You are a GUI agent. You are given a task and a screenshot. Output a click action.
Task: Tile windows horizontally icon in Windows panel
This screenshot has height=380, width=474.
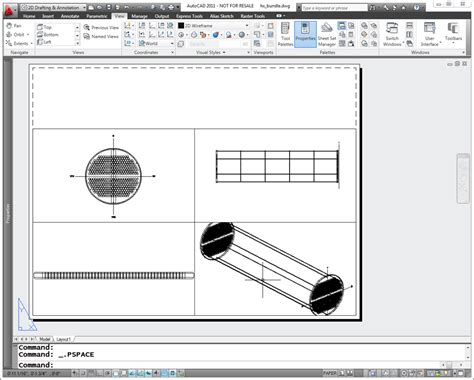point(410,26)
